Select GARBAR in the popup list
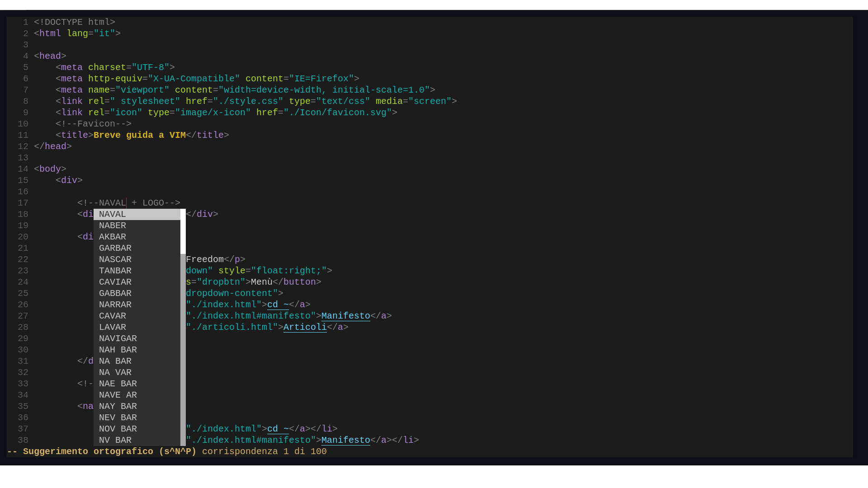Viewport: 868px width, 488px height. pyautogui.click(x=115, y=248)
